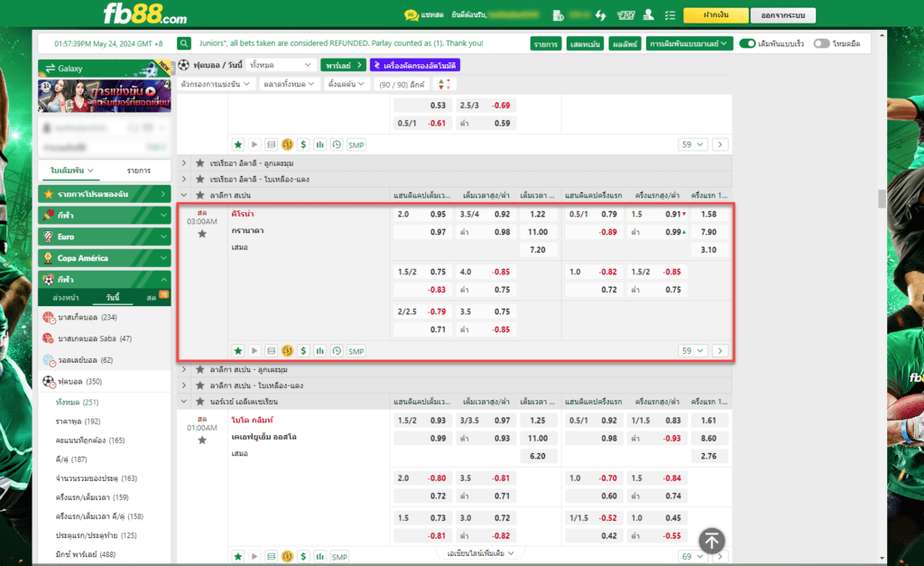Click the ออกจากระบบ logout button
Screen dimensions: 924x566
(783, 14)
